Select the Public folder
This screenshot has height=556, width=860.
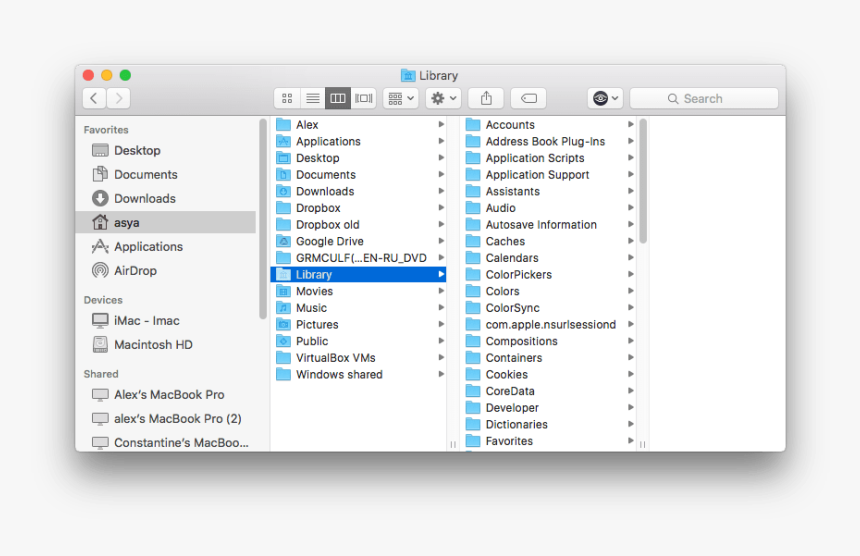[x=358, y=341]
